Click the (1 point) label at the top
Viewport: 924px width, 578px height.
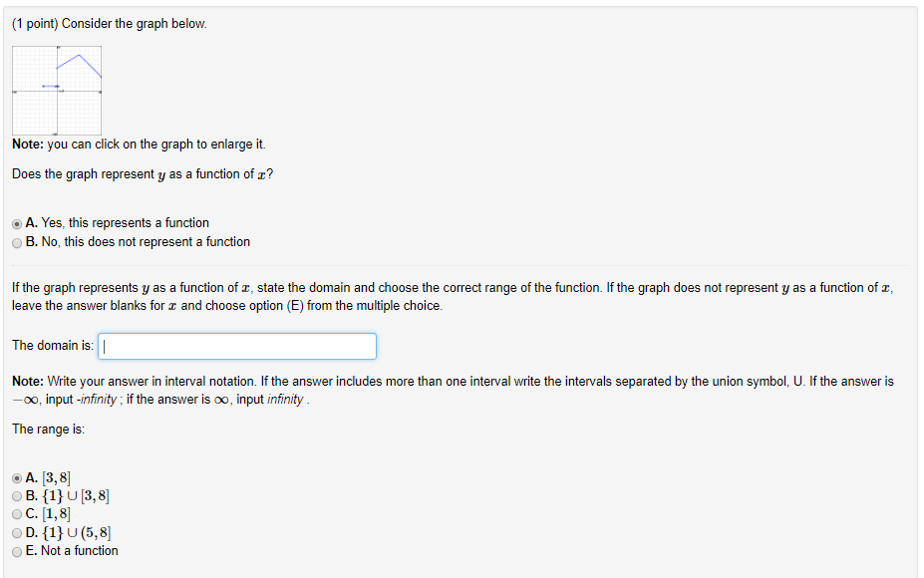pos(36,23)
